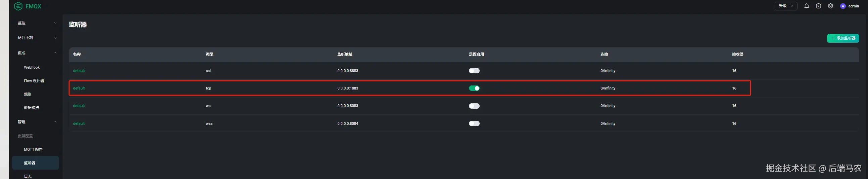Screen dimensions: 868x179
Task: Expand the 监控 sidebar menu
Action: point(37,23)
